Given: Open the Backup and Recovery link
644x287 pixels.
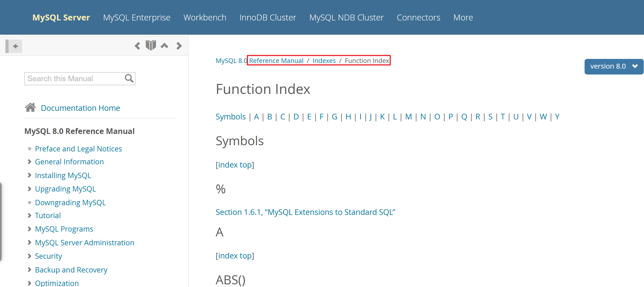Looking at the screenshot, I should (x=71, y=270).
